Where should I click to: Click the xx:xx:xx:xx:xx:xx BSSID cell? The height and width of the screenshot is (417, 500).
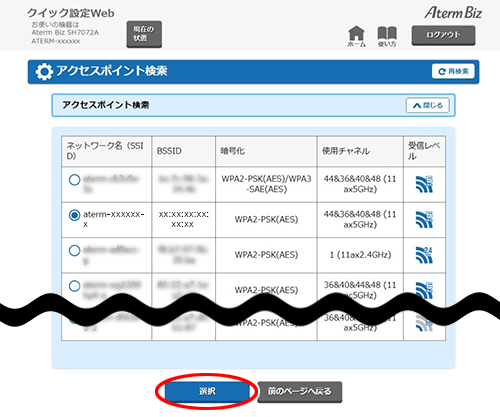(183, 219)
